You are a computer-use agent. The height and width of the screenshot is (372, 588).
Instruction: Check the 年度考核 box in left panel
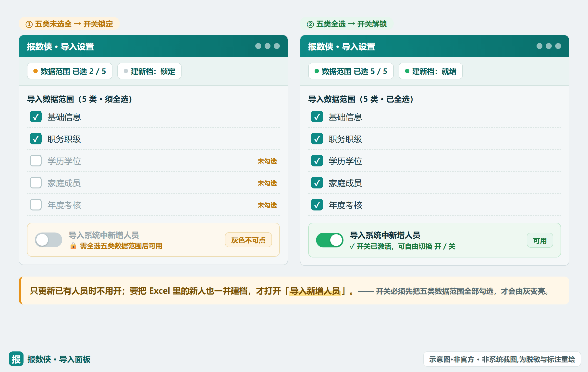[x=36, y=205]
